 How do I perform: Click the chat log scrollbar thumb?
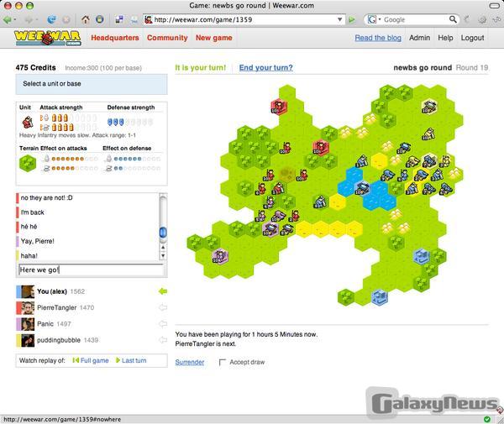163,232
